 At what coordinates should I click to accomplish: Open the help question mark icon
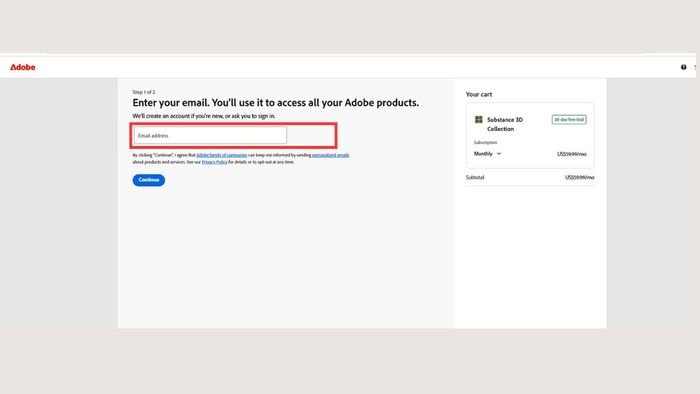coord(683,67)
